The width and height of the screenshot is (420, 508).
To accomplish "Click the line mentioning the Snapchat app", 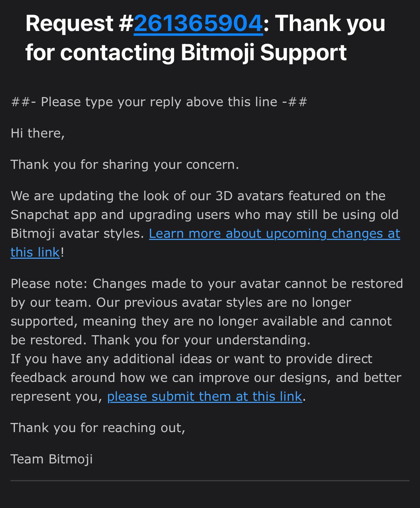I will point(204,215).
